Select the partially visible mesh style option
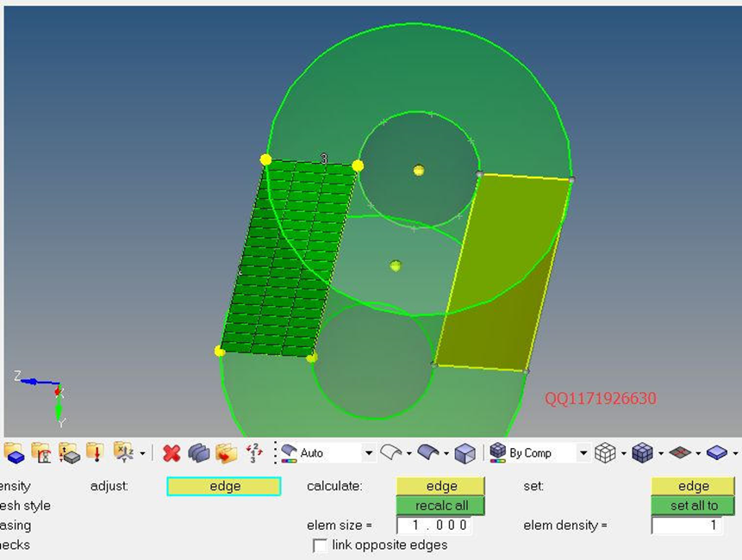This screenshot has width=742, height=560. pyautogui.click(x=25, y=506)
